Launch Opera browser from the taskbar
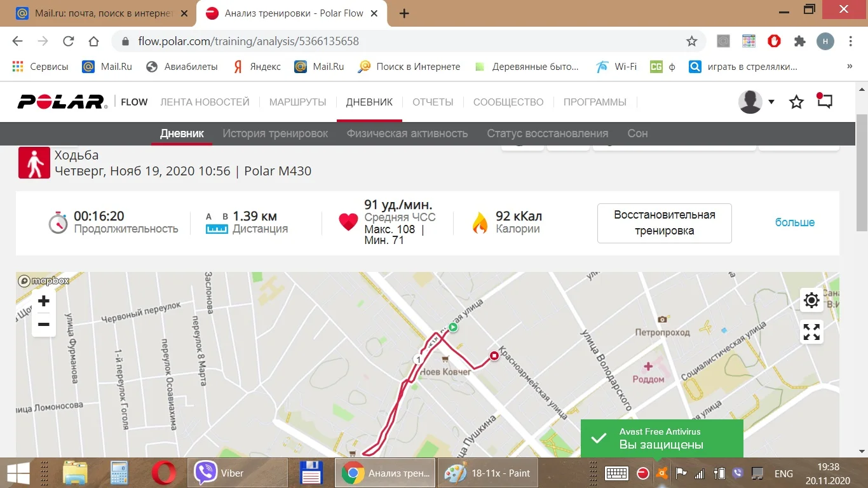Image resolution: width=868 pixels, height=488 pixels. pyautogui.click(x=164, y=473)
